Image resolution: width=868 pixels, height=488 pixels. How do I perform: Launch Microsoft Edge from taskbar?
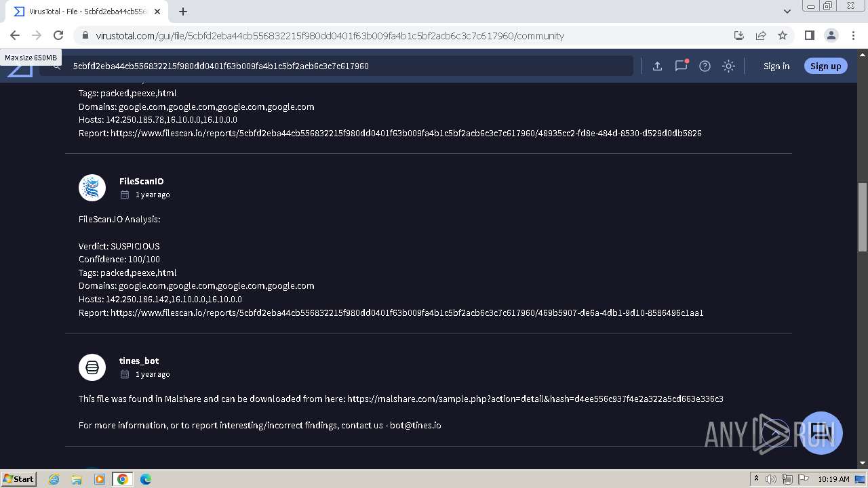coord(146,479)
